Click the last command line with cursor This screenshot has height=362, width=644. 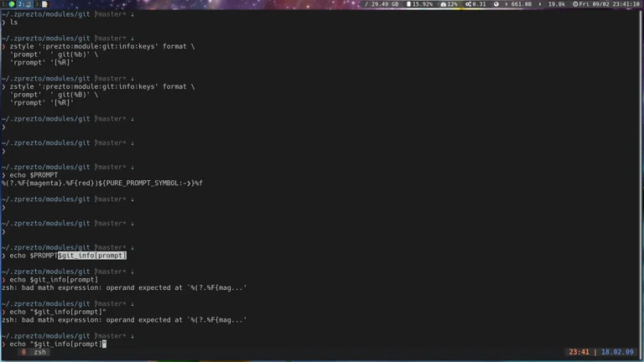pyautogui.click(x=55, y=344)
